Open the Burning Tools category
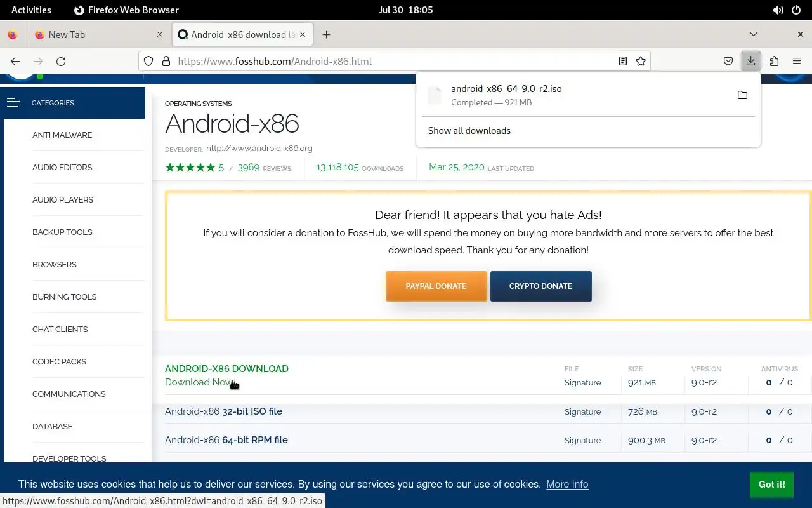812x508 pixels. point(65,297)
